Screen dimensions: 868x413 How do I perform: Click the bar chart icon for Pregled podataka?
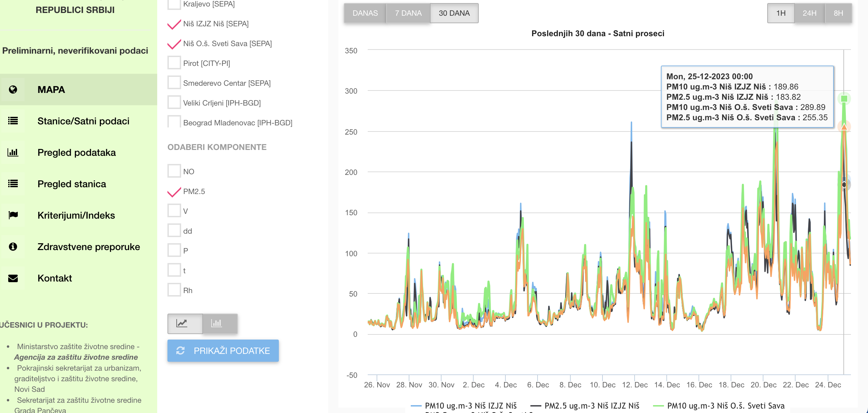13,152
